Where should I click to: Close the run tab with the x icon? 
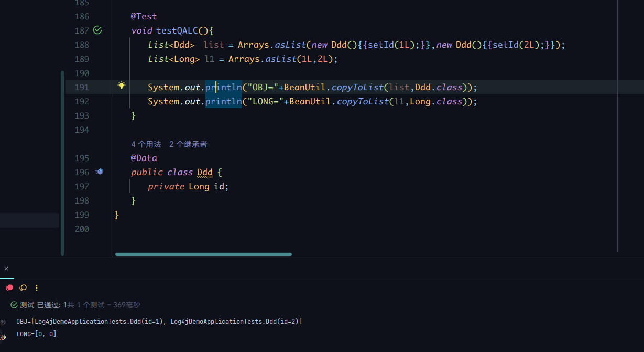(6, 268)
